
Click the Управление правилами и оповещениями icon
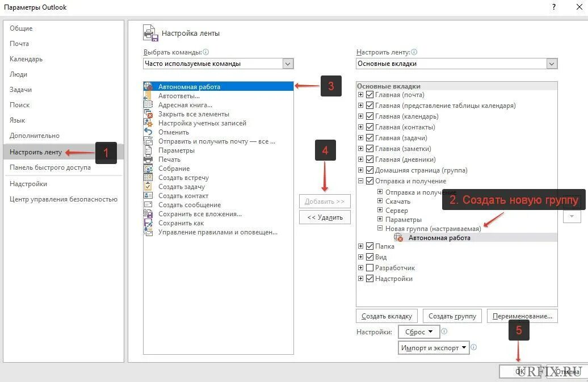[x=148, y=232]
